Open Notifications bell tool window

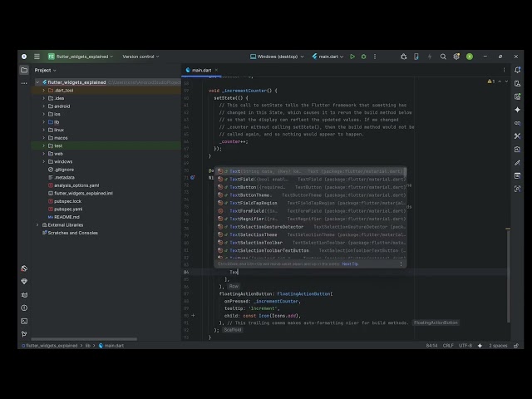[x=517, y=70]
